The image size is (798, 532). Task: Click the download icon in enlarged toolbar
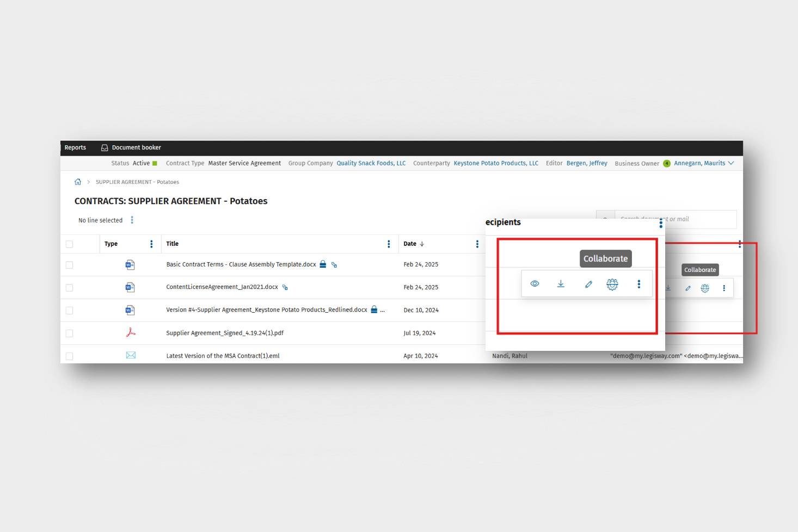[x=561, y=284]
